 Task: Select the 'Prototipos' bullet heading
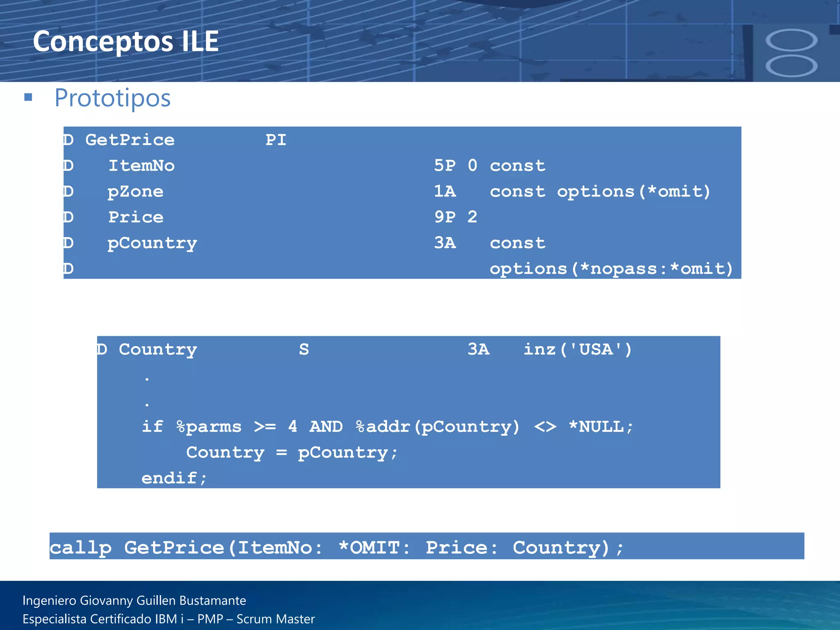112,98
